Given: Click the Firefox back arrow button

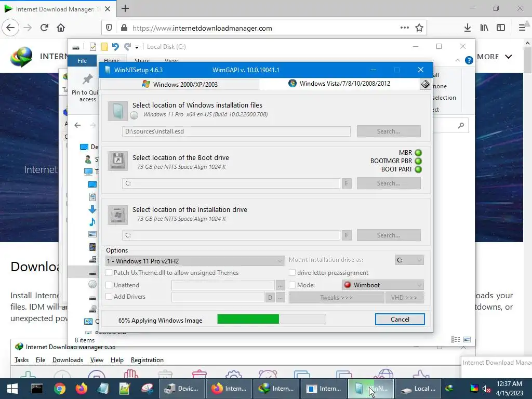Looking at the screenshot, I should tap(10, 28).
